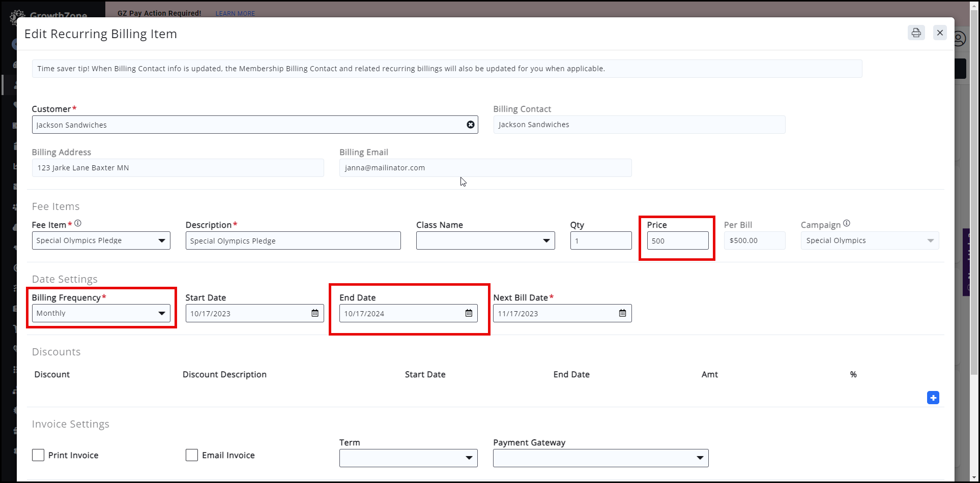Image resolution: width=980 pixels, height=483 pixels.
Task: Expand the Billing Frequency dropdown
Action: tap(101, 313)
